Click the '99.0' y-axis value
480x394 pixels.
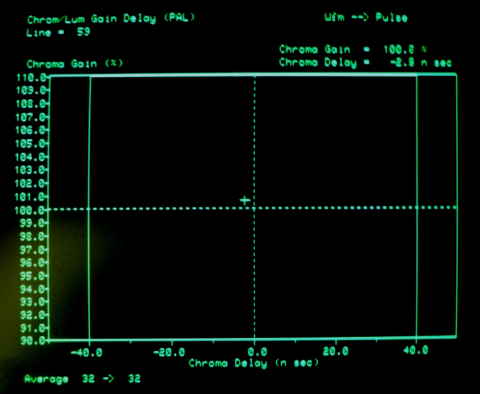33,223
